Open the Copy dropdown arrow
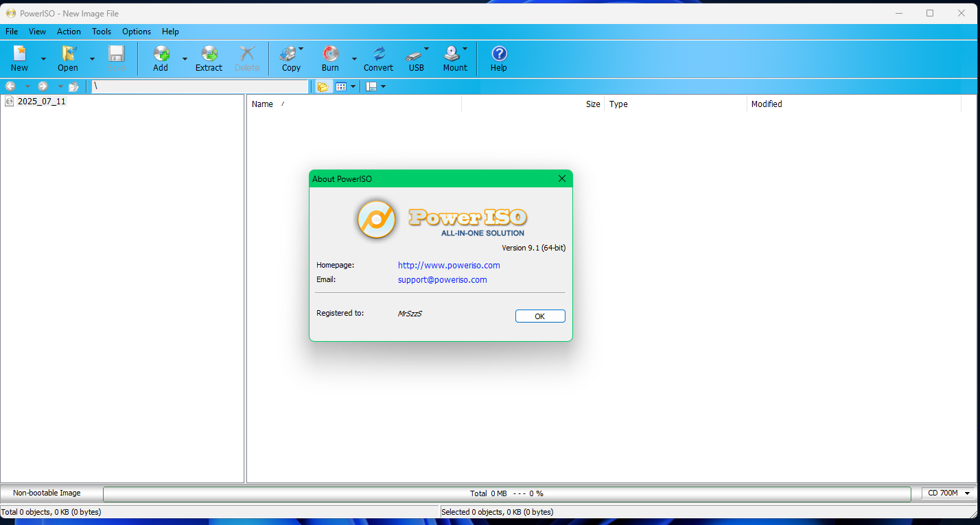The image size is (980, 525). tap(301, 49)
